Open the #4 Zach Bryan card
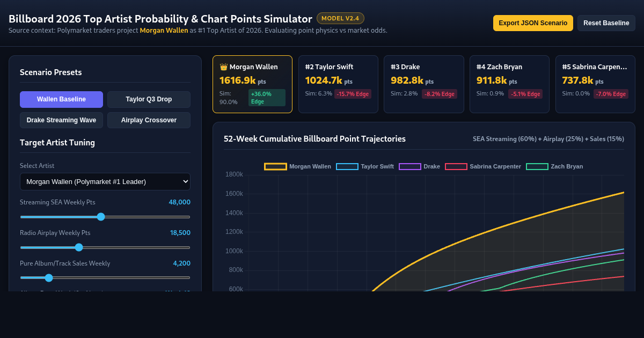This screenshot has width=644, height=338. [509, 84]
